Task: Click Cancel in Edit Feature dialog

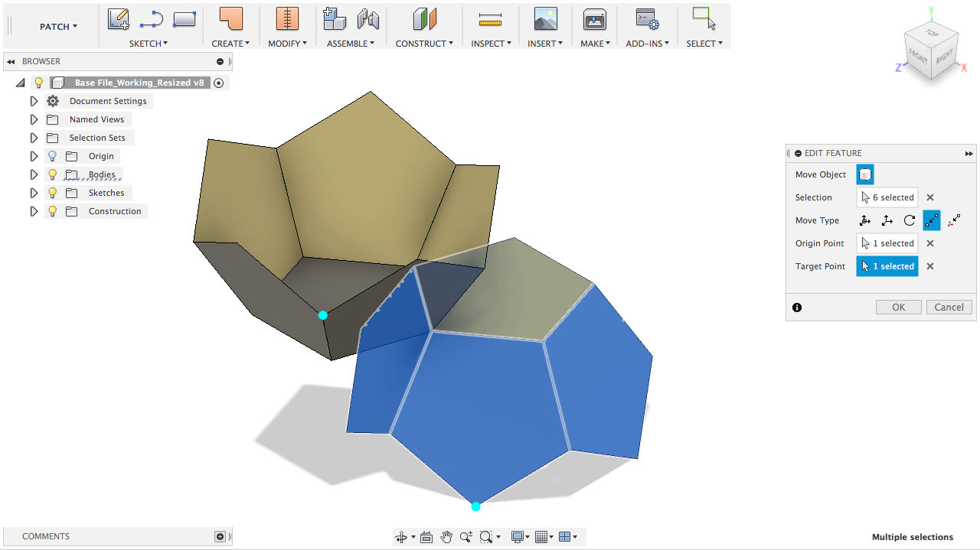Action: [x=949, y=307]
